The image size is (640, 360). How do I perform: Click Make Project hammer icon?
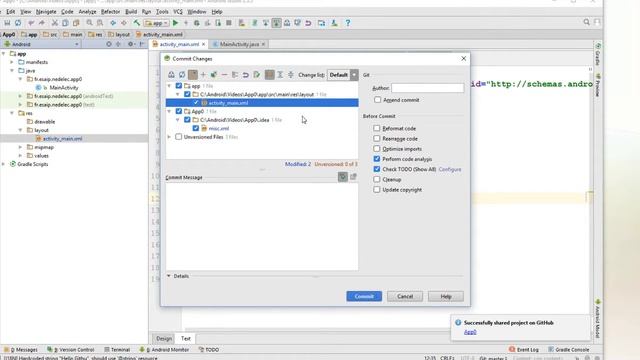click(137, 23)
